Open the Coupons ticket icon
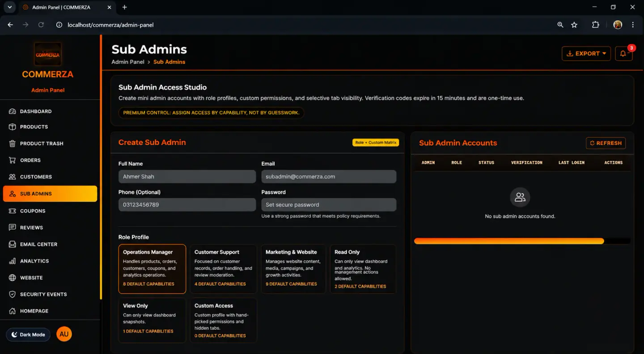This screenshot has width=644, height=354. [13, 211]
